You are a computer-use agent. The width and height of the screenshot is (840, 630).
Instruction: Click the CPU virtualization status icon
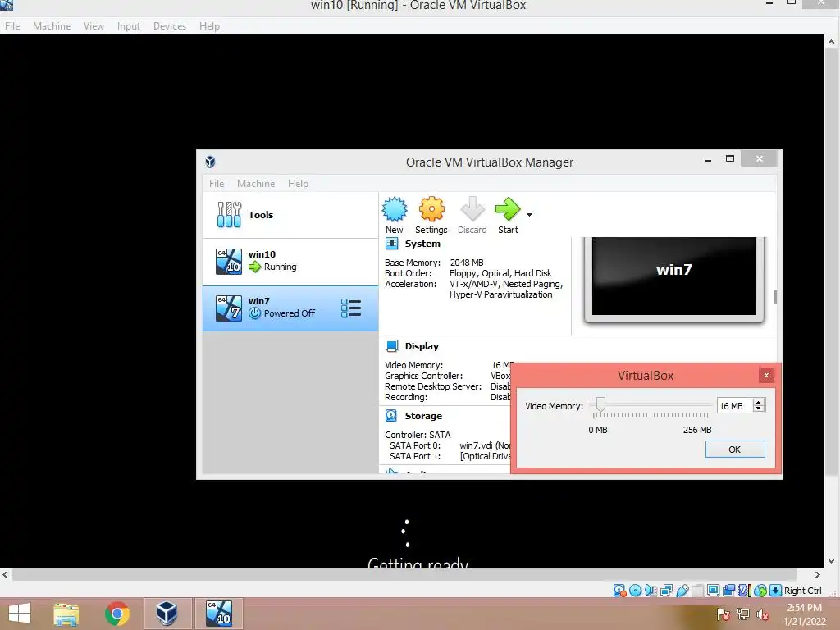point(745,591)
